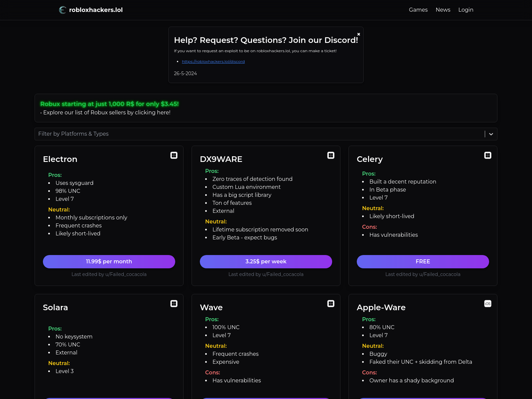Click 'Lifetime subscription removed soon' text
Image resolution: width=532 pixels, height=399 pixels.
click(260, 229)
